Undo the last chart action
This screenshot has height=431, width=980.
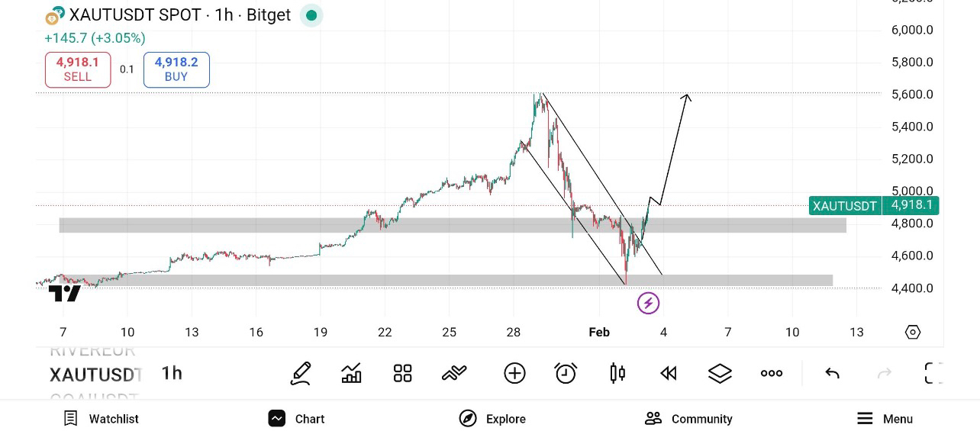833,373
